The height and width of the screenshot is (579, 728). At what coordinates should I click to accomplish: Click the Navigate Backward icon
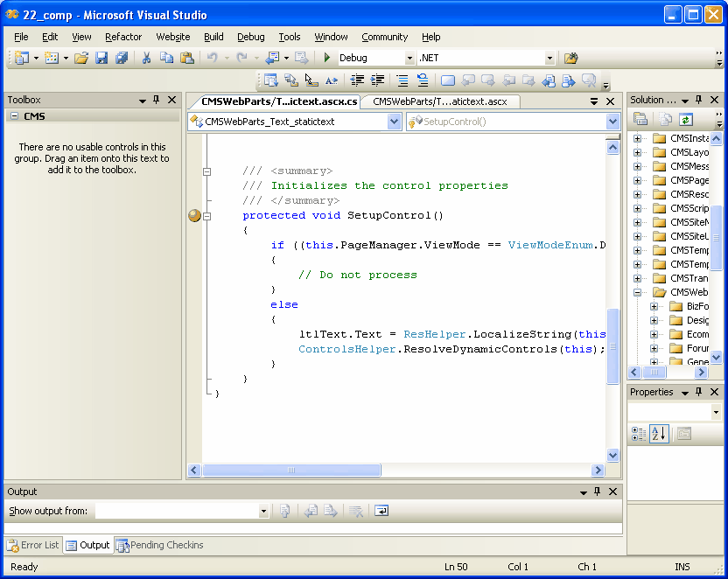pos(272,58)
